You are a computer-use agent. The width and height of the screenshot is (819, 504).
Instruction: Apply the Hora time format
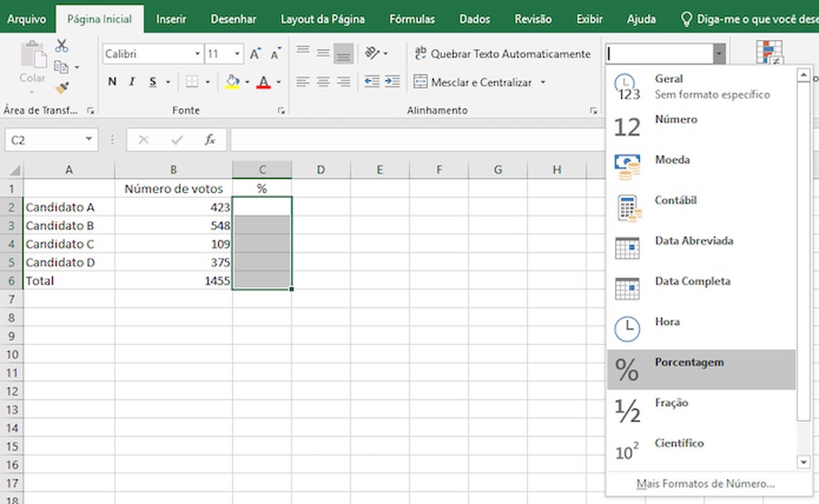(x=668, y=322)
